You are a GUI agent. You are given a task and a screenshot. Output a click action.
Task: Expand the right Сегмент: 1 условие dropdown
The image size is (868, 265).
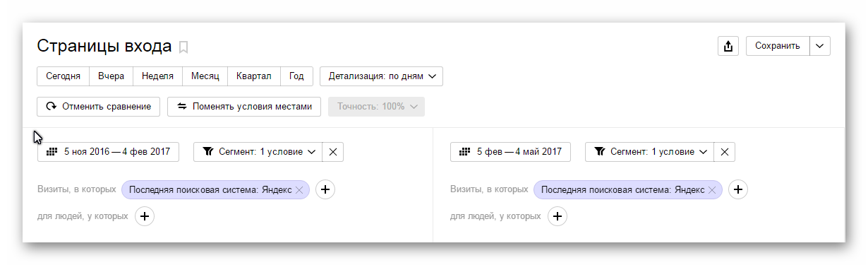pyautogui.click(x=649, y=152)
